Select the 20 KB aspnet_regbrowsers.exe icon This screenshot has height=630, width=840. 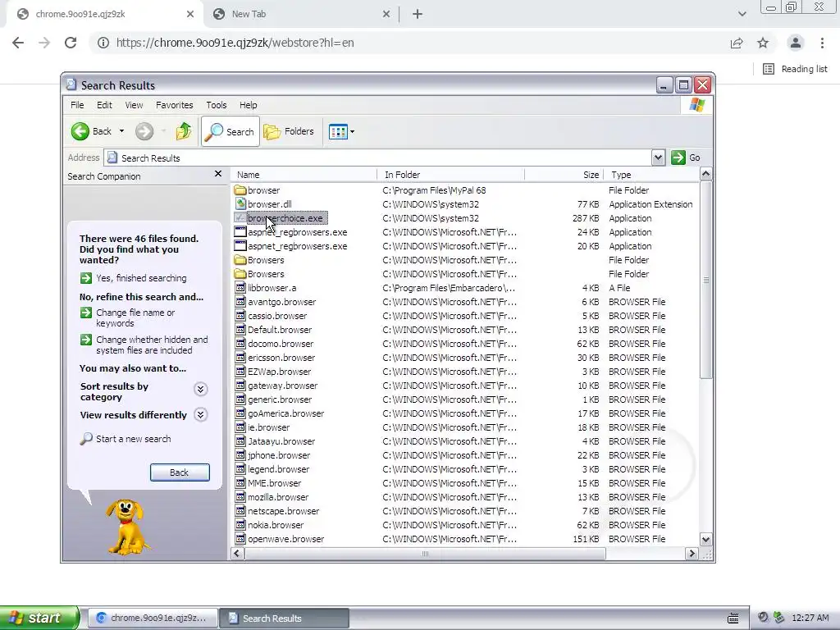click(x=240, y=246)
